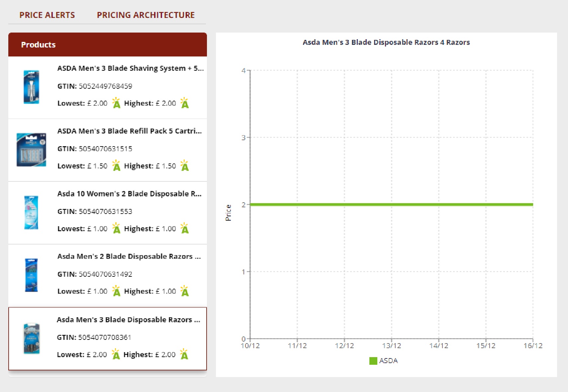Click Asda icon beside Lowest for GTIN 5052449768459

click(x=116, y=103)
